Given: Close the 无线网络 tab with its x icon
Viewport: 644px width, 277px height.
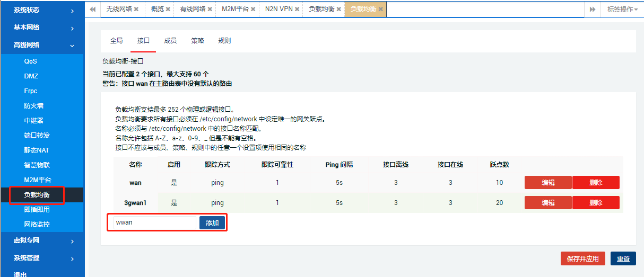Looking at the screenshot, I should pos(136,10).
